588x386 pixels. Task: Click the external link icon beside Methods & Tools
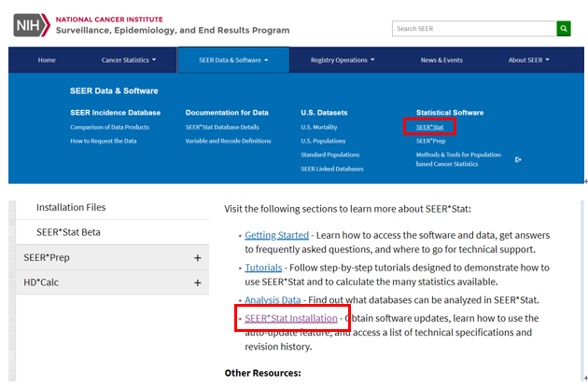tap(518, 159)
